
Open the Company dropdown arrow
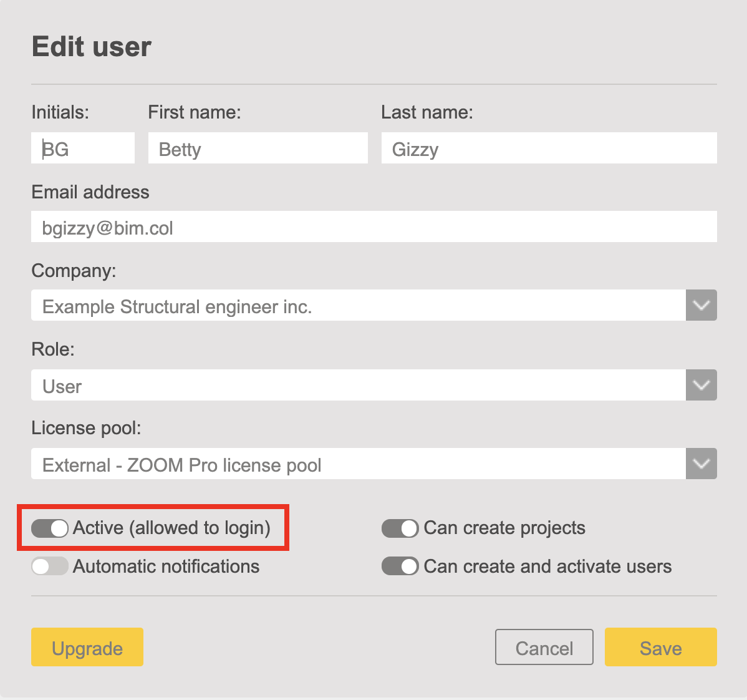pyautogui.click(x=701, y=305)
